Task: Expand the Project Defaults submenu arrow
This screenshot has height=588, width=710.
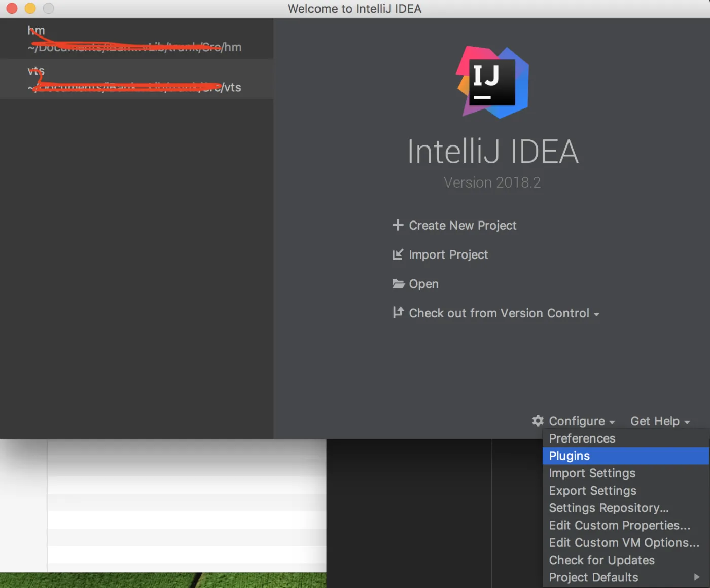Action: pyautogui.click(x=697, y=577)
